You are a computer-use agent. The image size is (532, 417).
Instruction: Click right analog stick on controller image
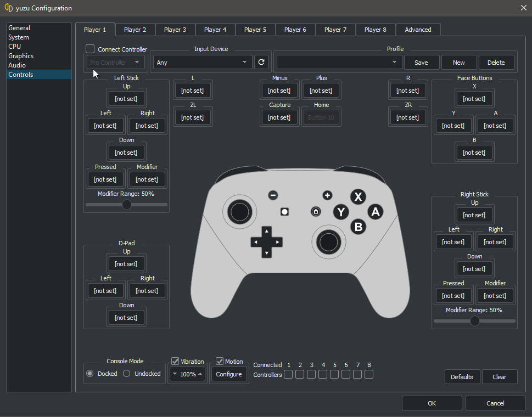click(x=328, y=243)
